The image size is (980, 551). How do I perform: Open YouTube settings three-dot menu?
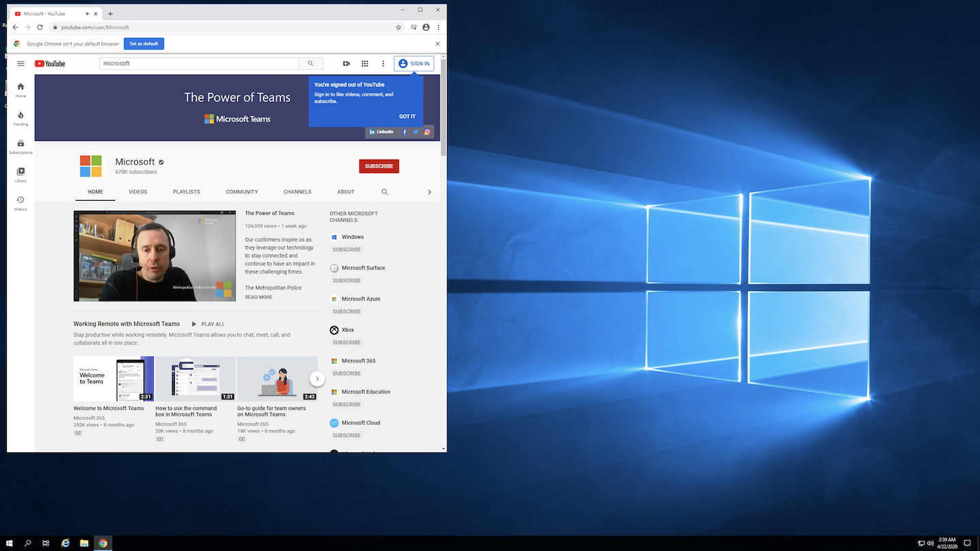[383, 63]
